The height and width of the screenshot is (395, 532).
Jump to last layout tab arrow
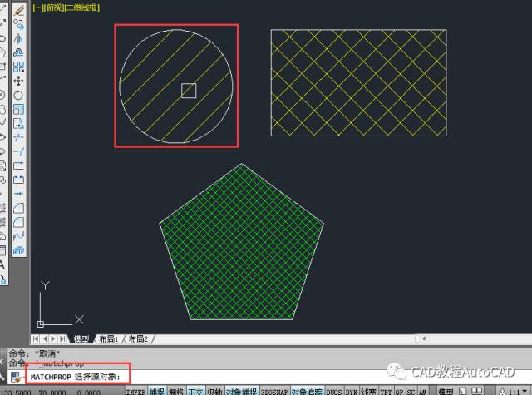pyautogui.click(x=62, y=338)
